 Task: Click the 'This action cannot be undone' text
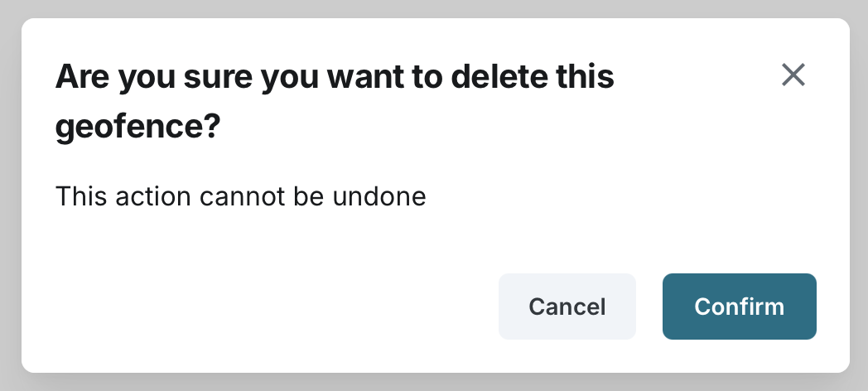(240, 197)
